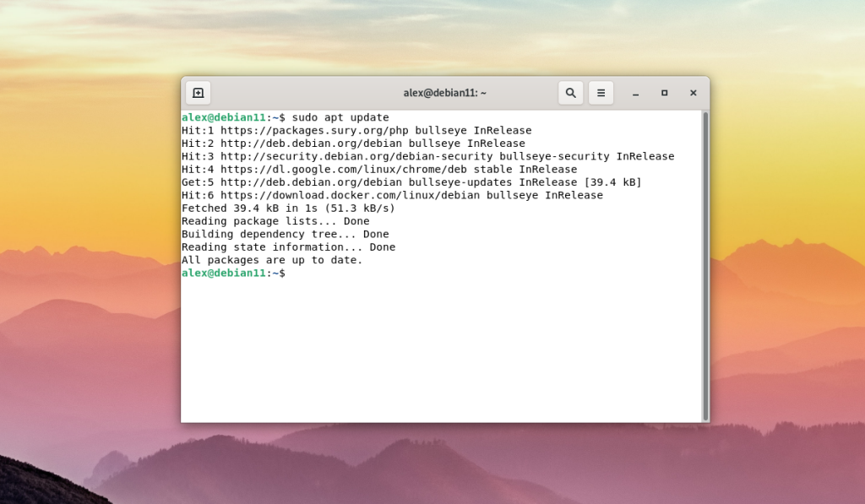The width and height of the screenshot is (865, 504).
Task: Click the dl.google.com chrome URL
Action: 344,170
